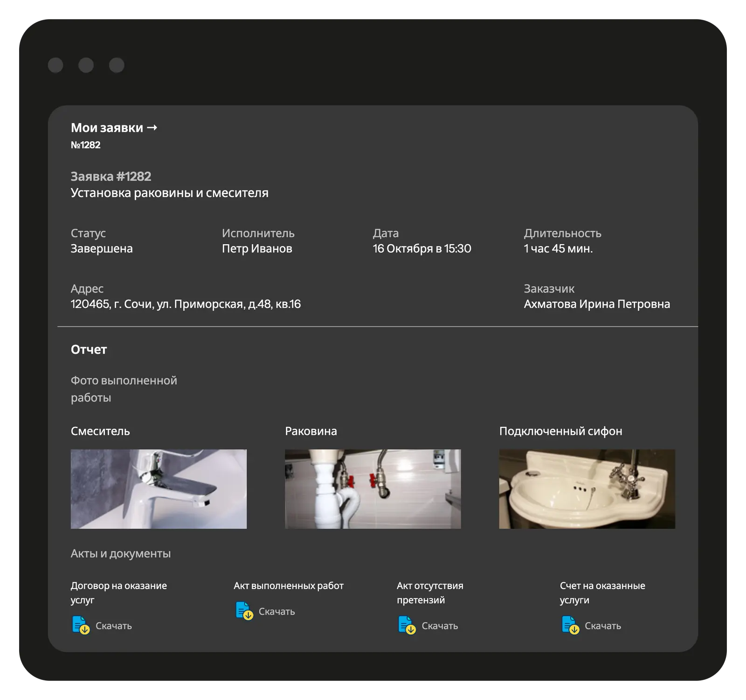The height and width of the screenshot is (700, 746).
Task: Click Скачать text for Акт отсутствия претензий
Action: click(440, 626)
